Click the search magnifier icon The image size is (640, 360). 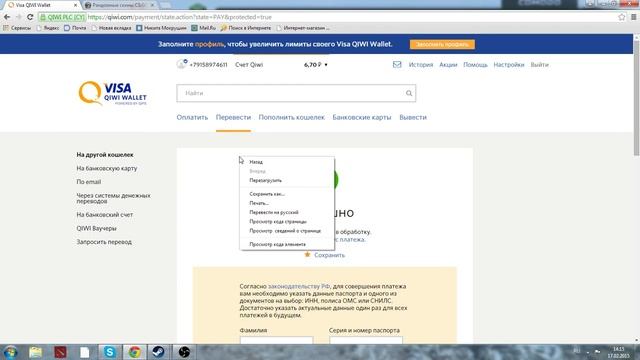(409, 93)
